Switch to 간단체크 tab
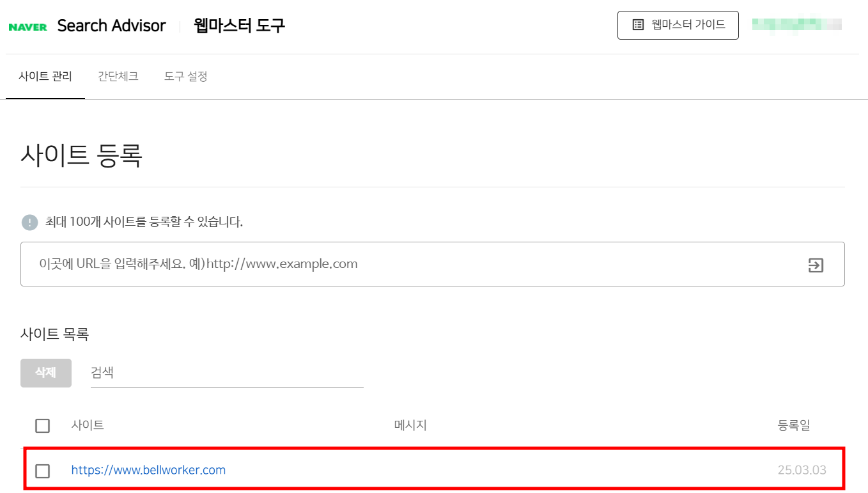Screen dimensions: 868x493 click(118, 77)
